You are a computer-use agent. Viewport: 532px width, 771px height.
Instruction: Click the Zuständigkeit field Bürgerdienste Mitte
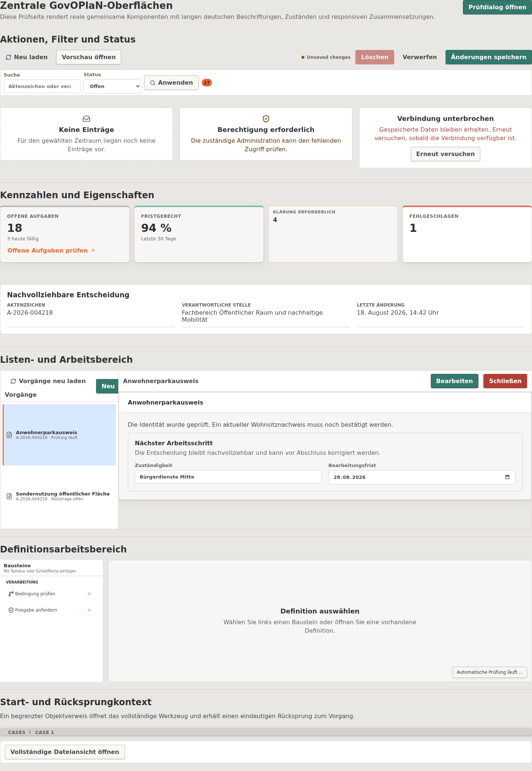point(228,477)
